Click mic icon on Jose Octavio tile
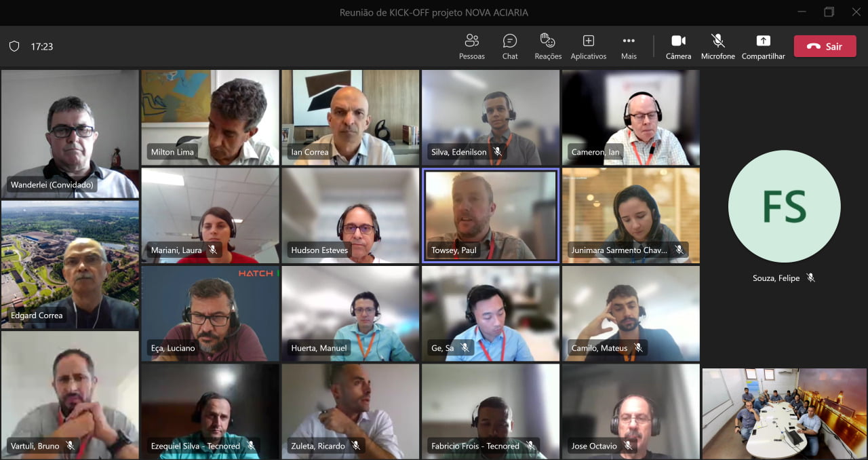This screenshot has width=868, height=460. point(628,446)
